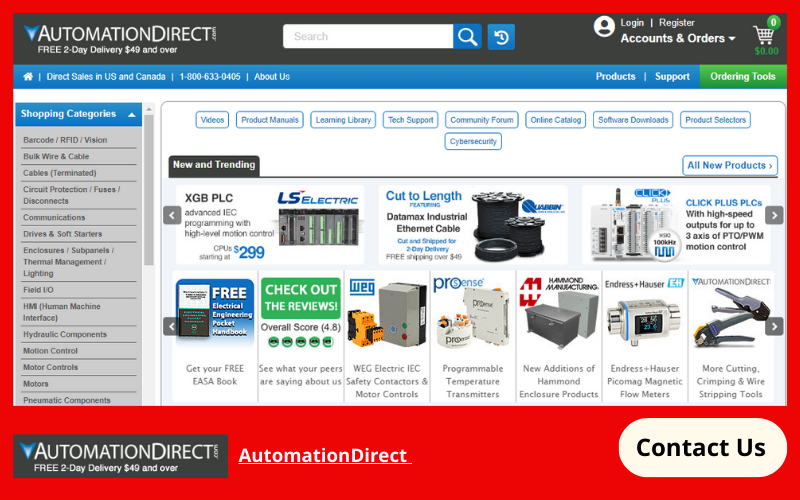This screenshot has width=800, height=500.
Task: Open Cutting, Crimping & Wire Stripping Tools tile
Action: tap(731, 337)
